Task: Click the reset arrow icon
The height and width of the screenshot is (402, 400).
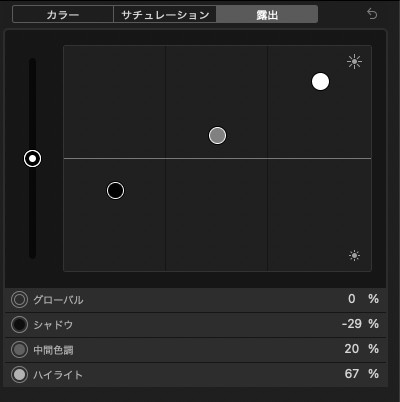Action: tap(372, 14)
